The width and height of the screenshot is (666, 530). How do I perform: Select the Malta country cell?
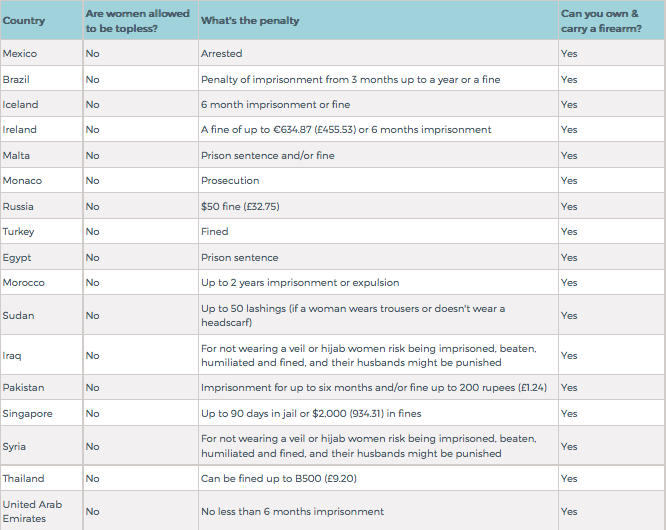tap(18, 155)
